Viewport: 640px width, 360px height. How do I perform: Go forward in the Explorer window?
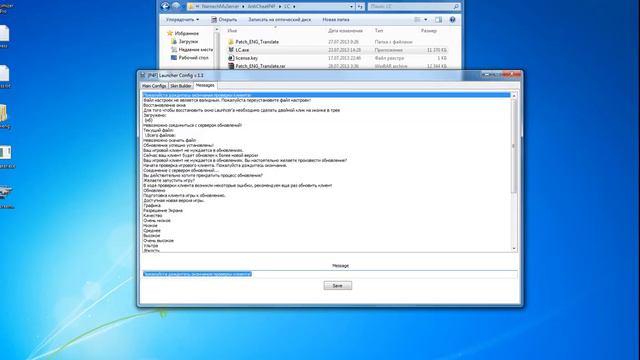coord(176,6)
